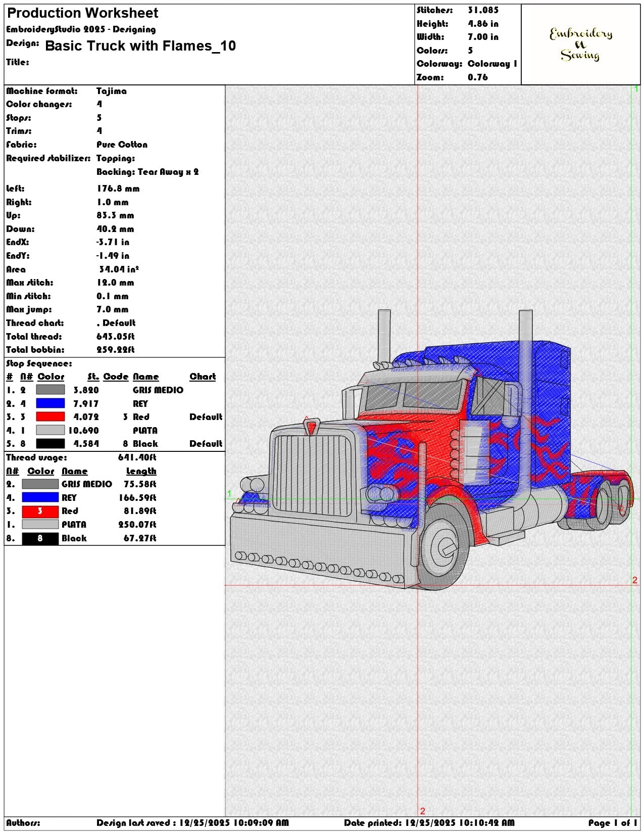
Task: Click the red swatch in Stop Sequence row 3
Action: pyautogui.click(x=51, y=416)
